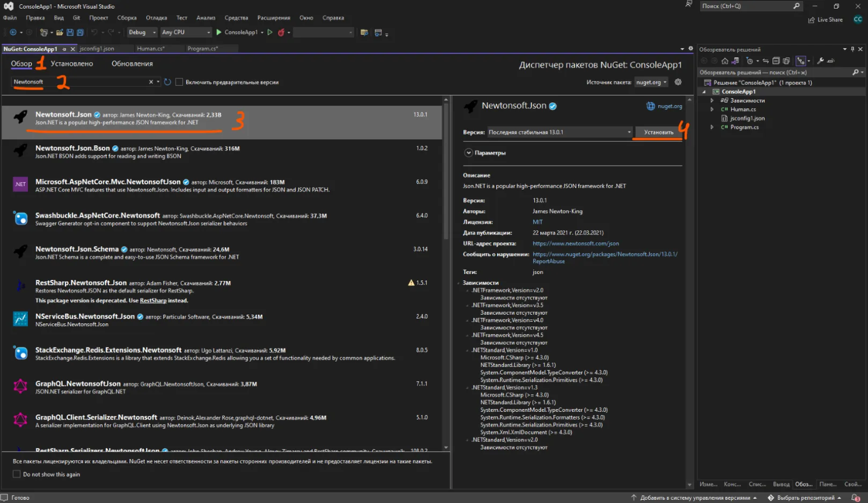
Task: Refresh the NuGet package search results
Action: tap(167, 82)
